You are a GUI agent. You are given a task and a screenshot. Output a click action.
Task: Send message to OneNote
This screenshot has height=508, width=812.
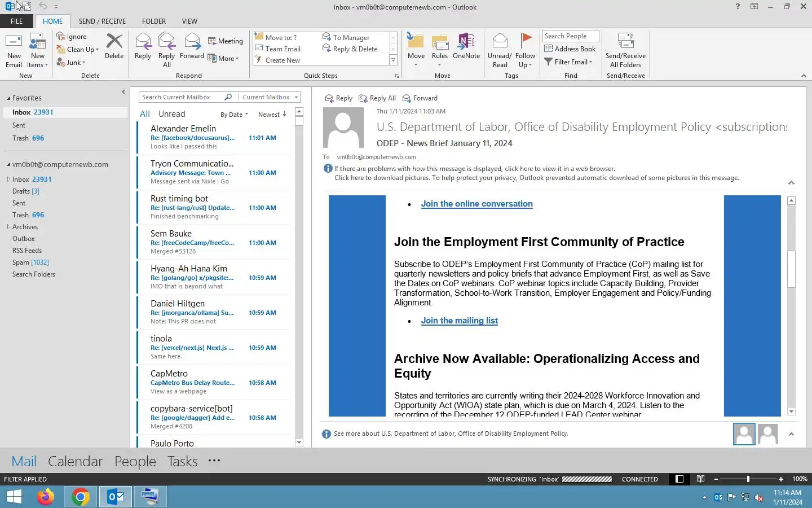pos(466,46)
